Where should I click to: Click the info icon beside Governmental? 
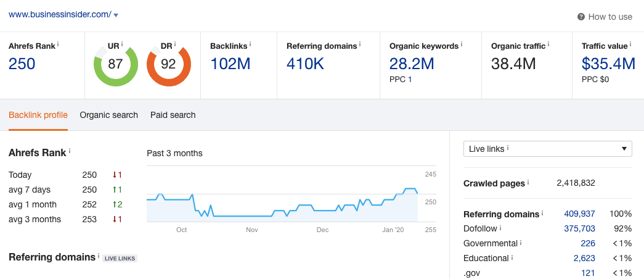(x=521, y=241)
